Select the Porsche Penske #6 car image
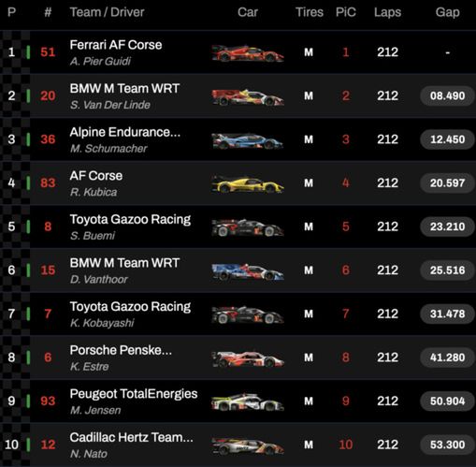The width and height of the screenshot is (476, 467). click(248, 358)
